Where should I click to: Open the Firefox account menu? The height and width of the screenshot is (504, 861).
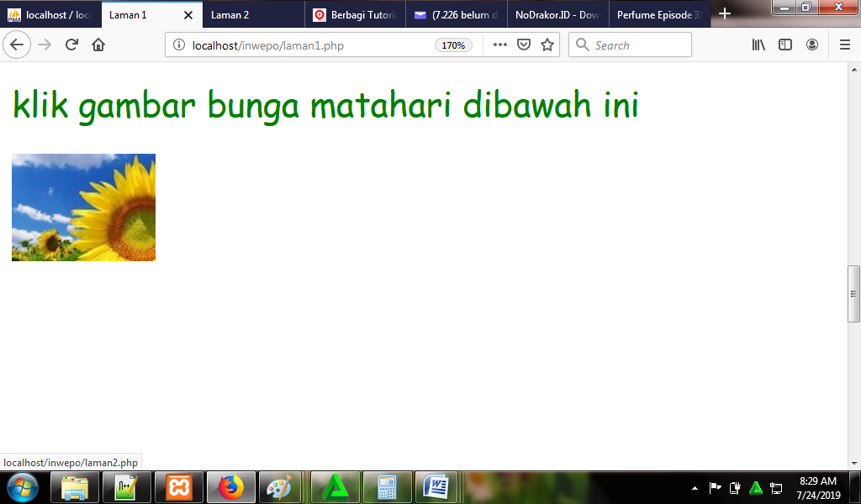(812, 45)
